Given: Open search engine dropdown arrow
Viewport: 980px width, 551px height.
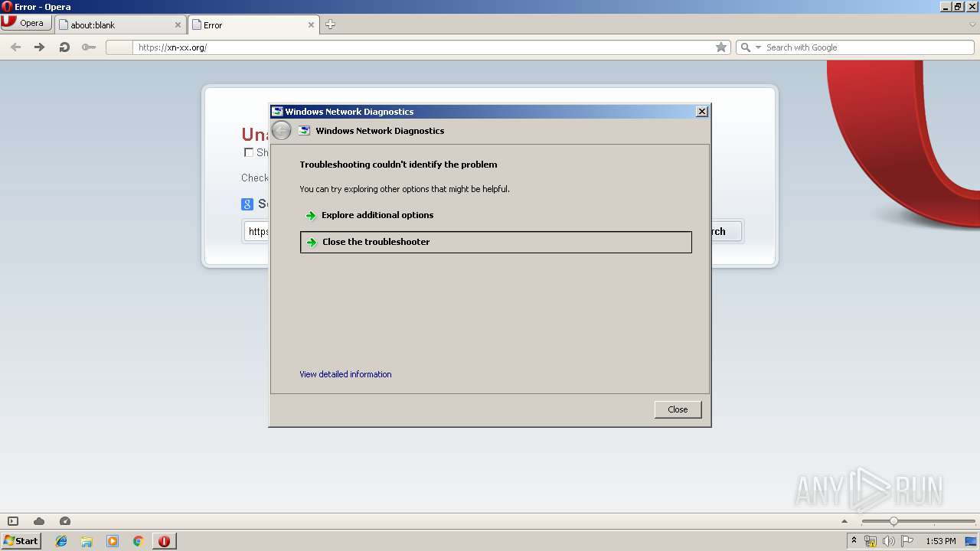Looking at the screenshot, I should click(759, 47).
